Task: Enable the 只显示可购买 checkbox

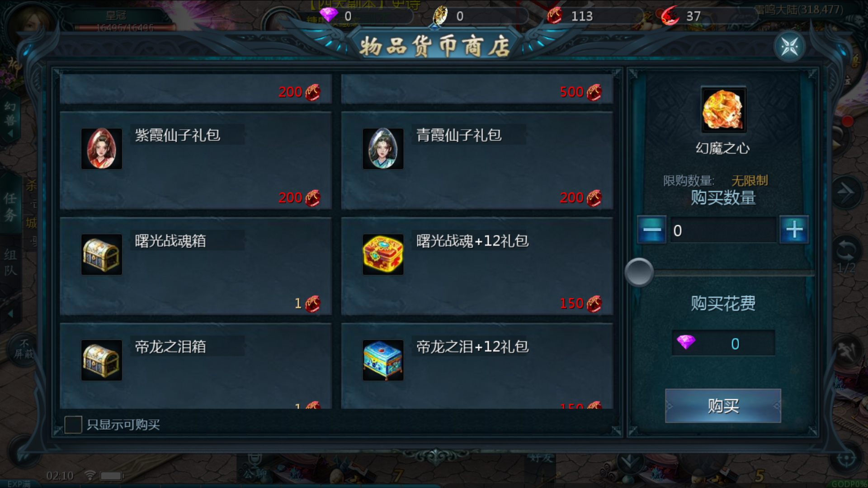Action: [73, 425]
